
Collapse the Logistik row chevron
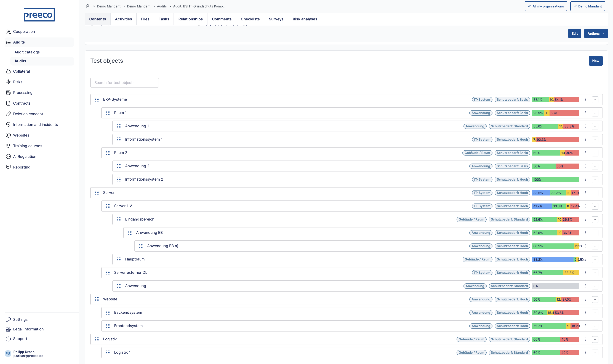point(595,339)
